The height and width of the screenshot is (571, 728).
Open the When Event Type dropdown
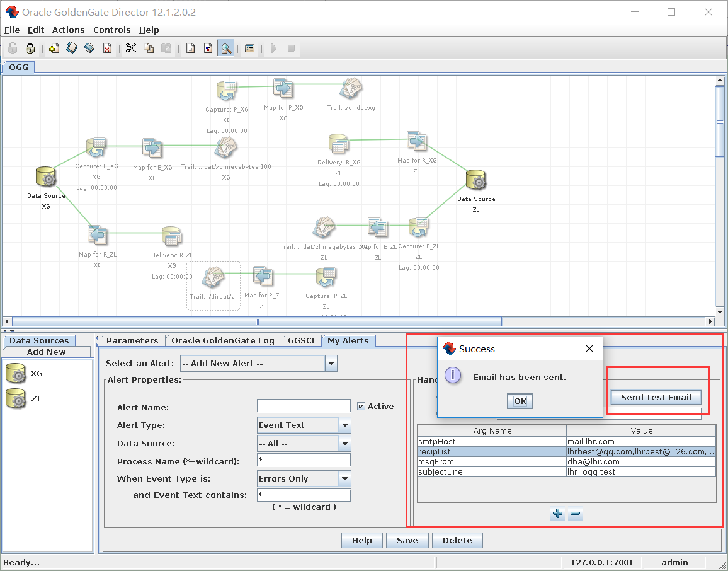click(x=345, y=478)
